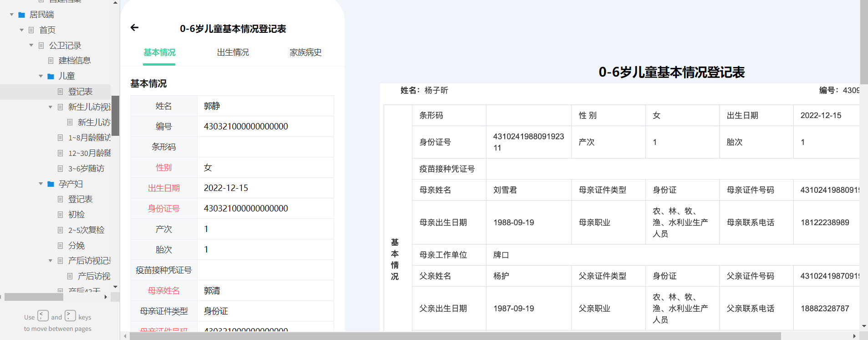Click the canvas scroll-right arrow at bottom

[854, 336]
